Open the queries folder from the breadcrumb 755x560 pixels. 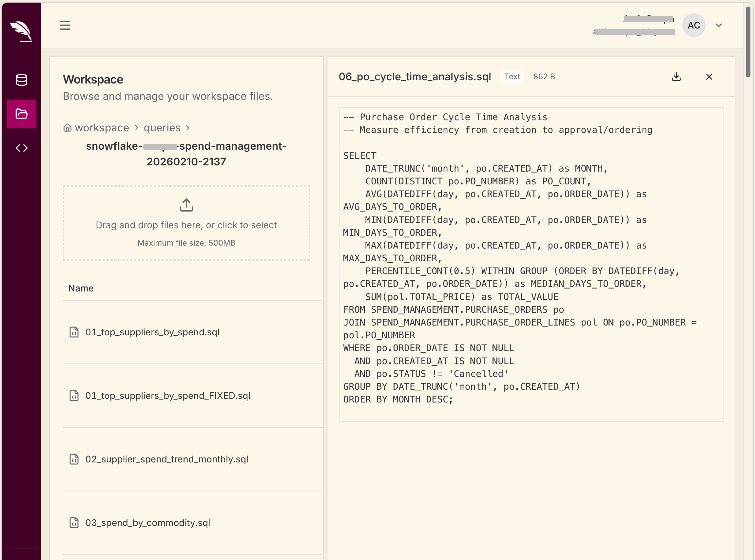[162, 127]
